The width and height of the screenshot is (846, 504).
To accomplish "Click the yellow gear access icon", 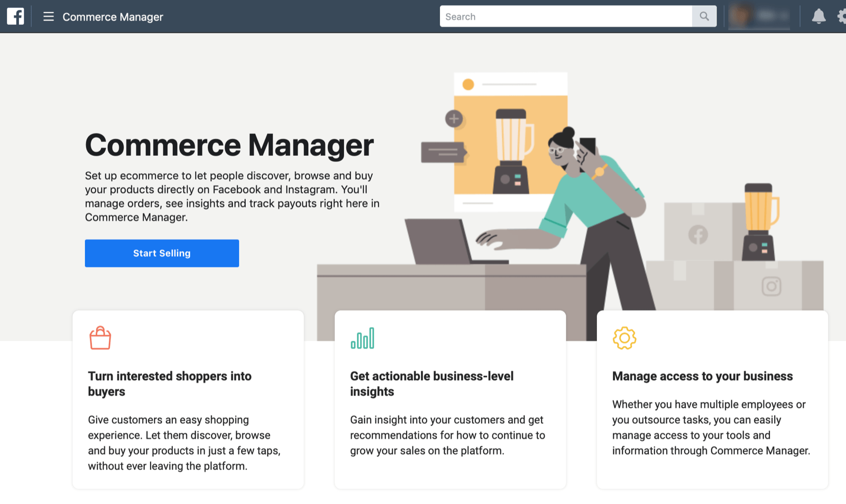I will pos(624,338).
